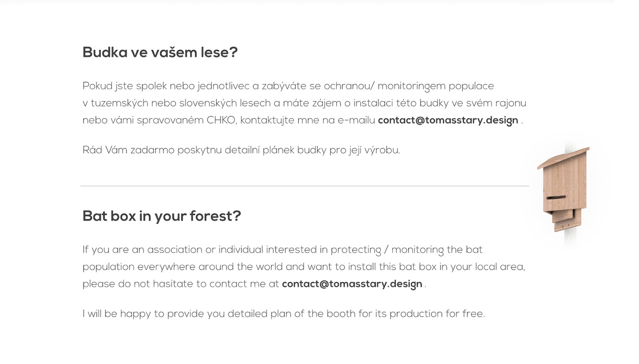The width and height of the screenshot is (639, 364).
Task: Click the "Bat box in your forest?" heading
Action: (x=162, y=216)
